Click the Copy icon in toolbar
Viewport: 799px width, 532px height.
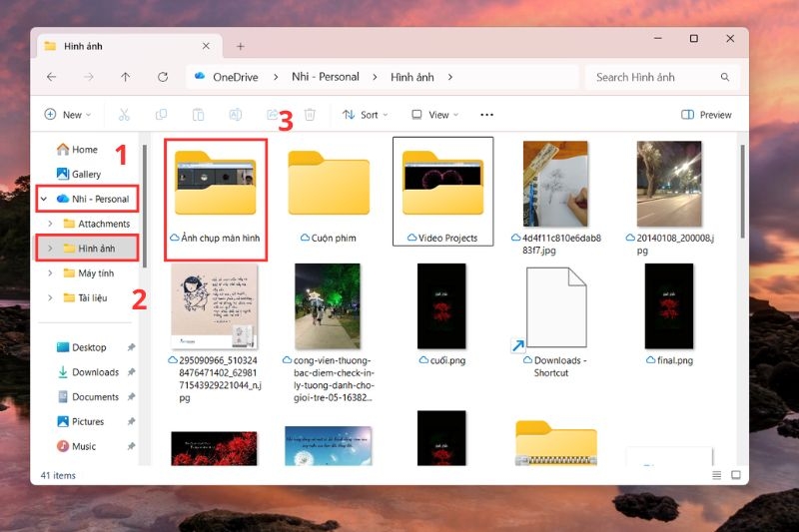pyautogui.click(x=161, y=115)
